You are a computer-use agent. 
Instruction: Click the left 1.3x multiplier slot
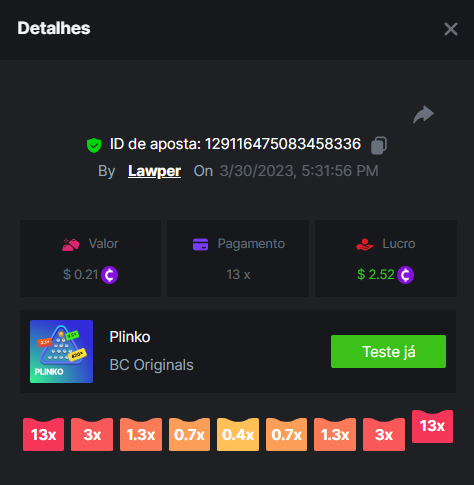coord(141,434)
